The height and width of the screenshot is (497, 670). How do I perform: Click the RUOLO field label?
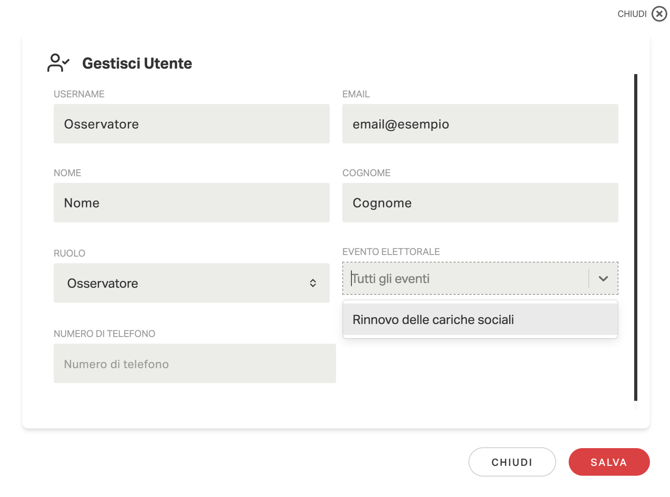(x=69, y=253)
